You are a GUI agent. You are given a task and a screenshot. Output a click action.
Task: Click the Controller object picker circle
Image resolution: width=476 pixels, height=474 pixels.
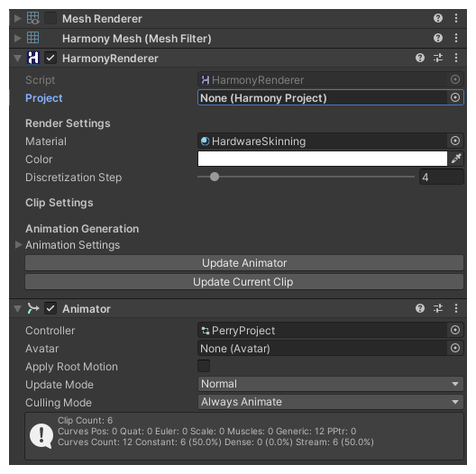click(454, 330)
